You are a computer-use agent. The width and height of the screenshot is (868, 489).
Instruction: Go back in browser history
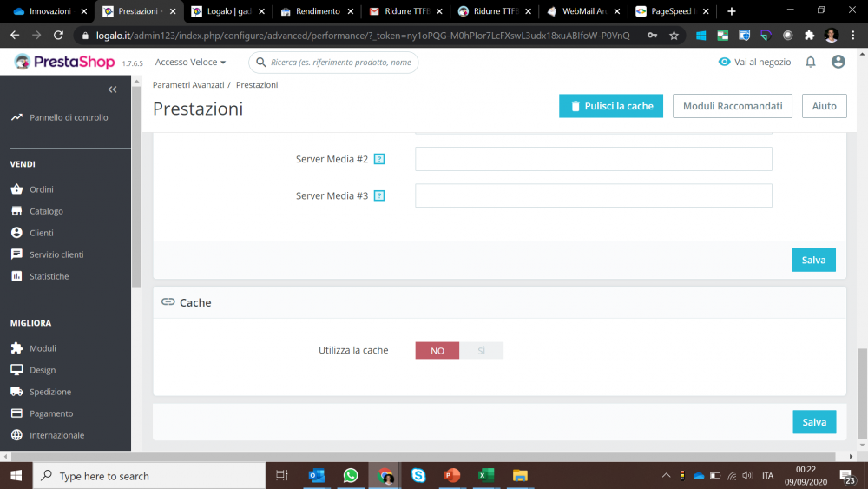click(15, 36)
